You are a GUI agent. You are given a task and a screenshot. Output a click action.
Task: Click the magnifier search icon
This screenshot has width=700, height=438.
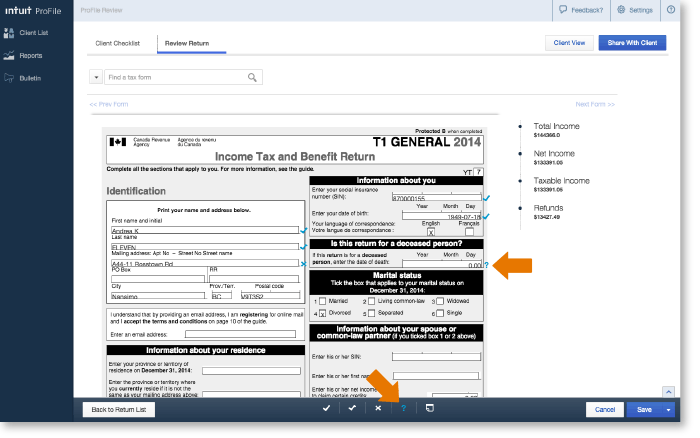click(252, 77)
